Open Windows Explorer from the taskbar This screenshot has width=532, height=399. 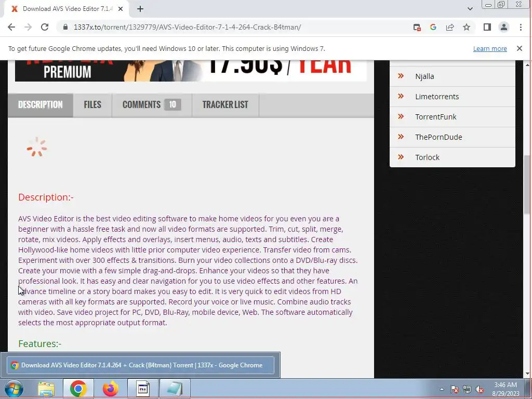[46, 389]
